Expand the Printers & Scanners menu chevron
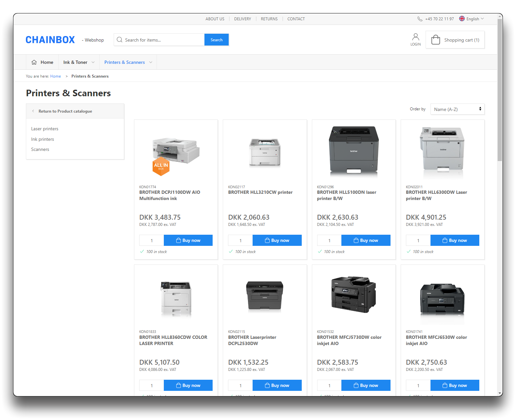Screen dimensions: 516x420 (x=151, y=62)
